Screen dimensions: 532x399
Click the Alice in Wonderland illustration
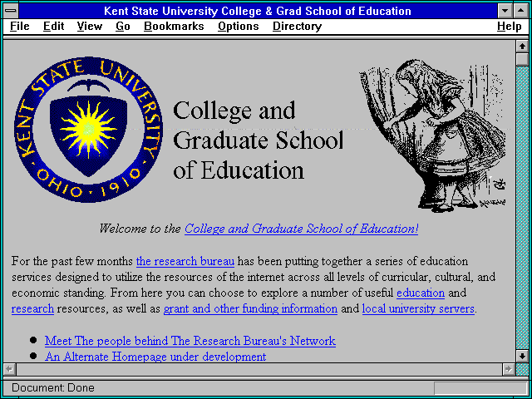point(433,135)
